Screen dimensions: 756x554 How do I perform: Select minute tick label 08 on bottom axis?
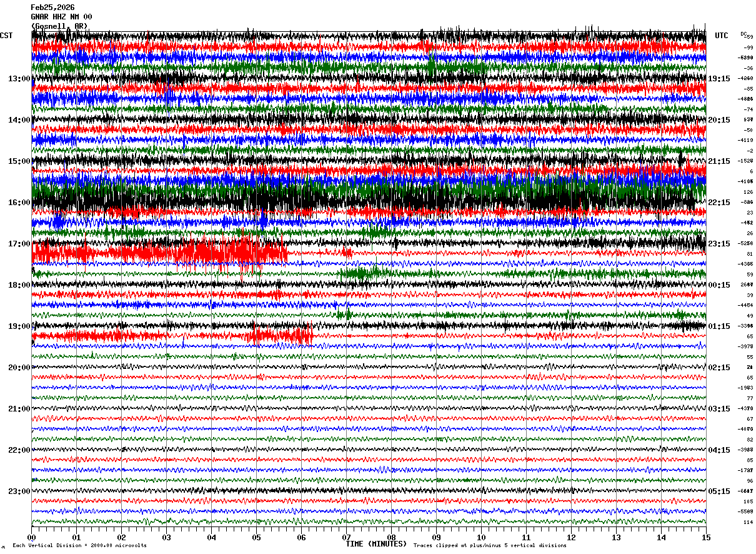[x=391, y=538]
